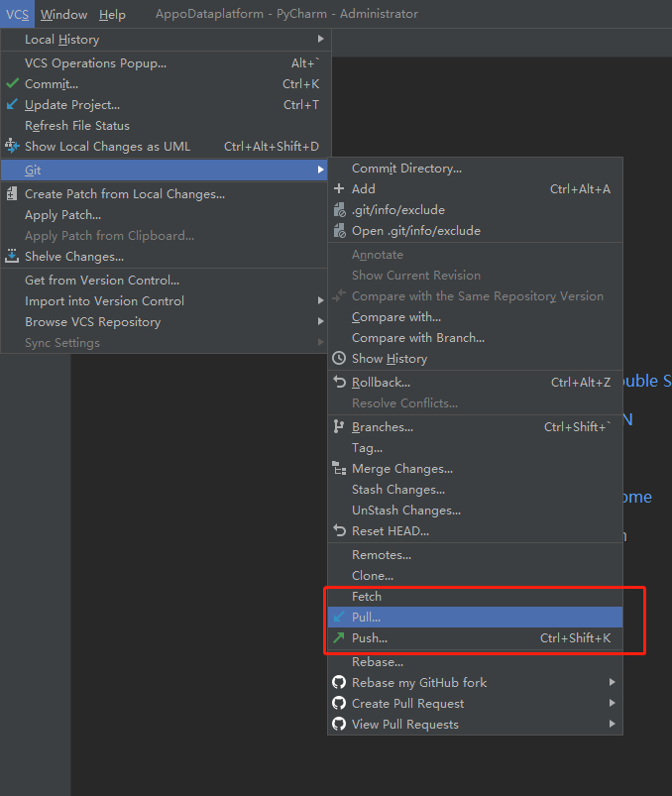Click Ctrl+Shift+K shortcut label on Push row
The image size is (672, 796).
(x=576, y=638)
